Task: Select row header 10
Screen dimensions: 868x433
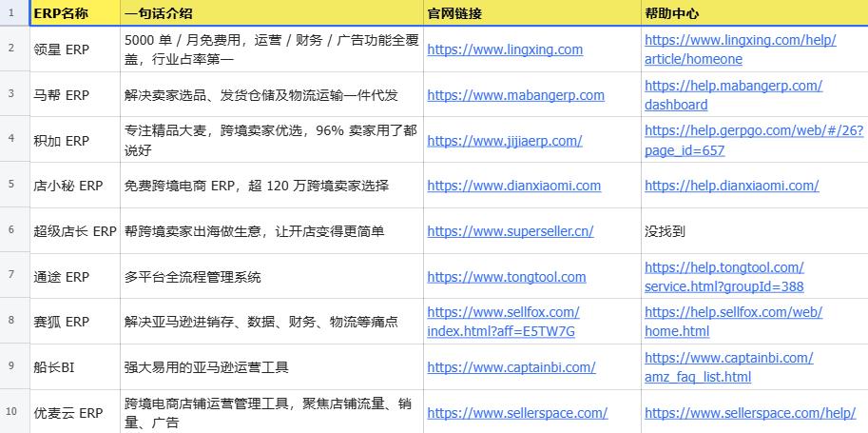Action: [14, 412]
